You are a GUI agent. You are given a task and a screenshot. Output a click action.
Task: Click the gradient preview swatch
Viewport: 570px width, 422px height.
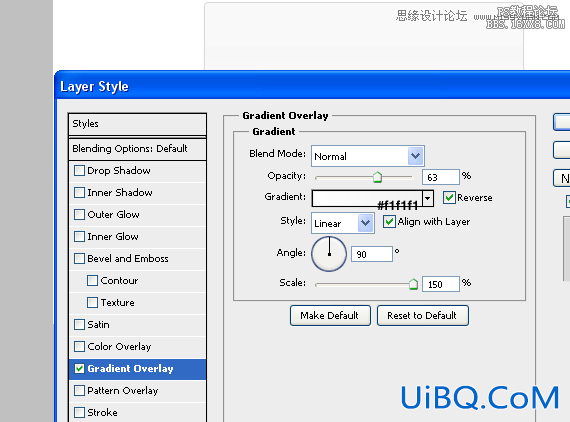(x=367, y=198)
